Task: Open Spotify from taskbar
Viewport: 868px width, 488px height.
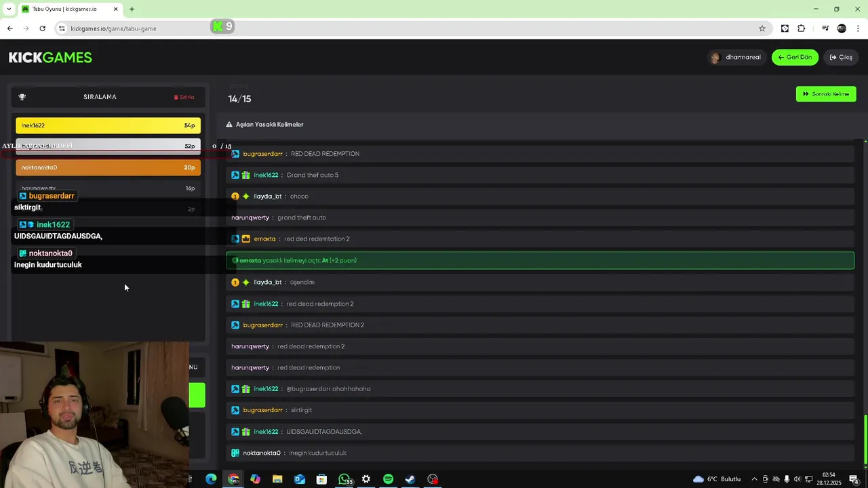Action: (x=388, y=479)
